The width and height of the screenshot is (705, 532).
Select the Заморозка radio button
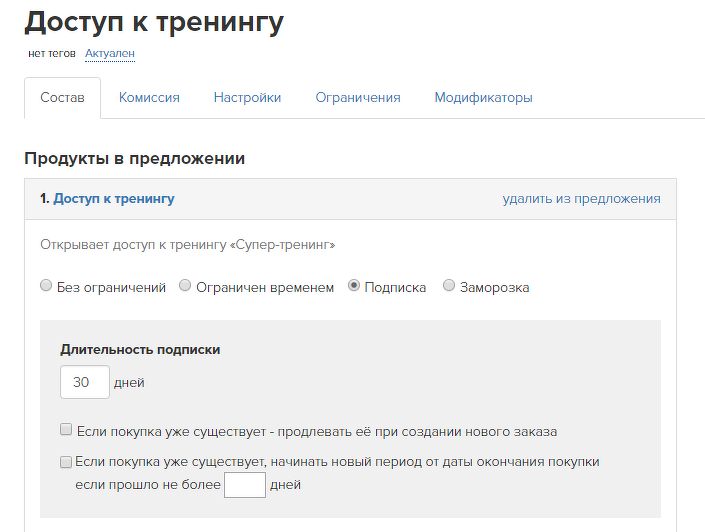[449, 286]
